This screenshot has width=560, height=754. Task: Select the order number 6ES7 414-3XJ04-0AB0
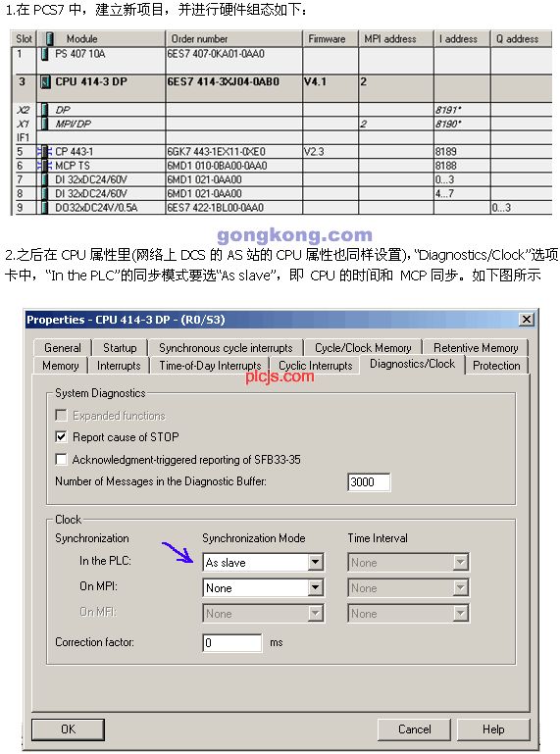(224, 82)
